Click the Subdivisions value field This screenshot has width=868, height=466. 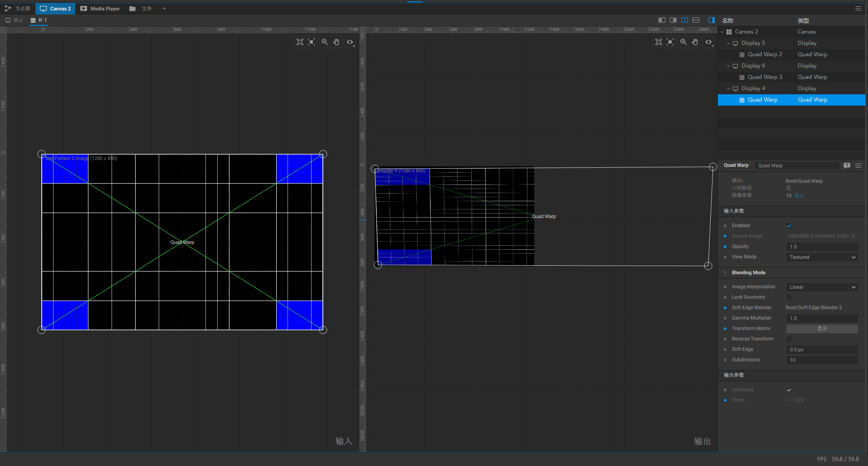point(821,360)
